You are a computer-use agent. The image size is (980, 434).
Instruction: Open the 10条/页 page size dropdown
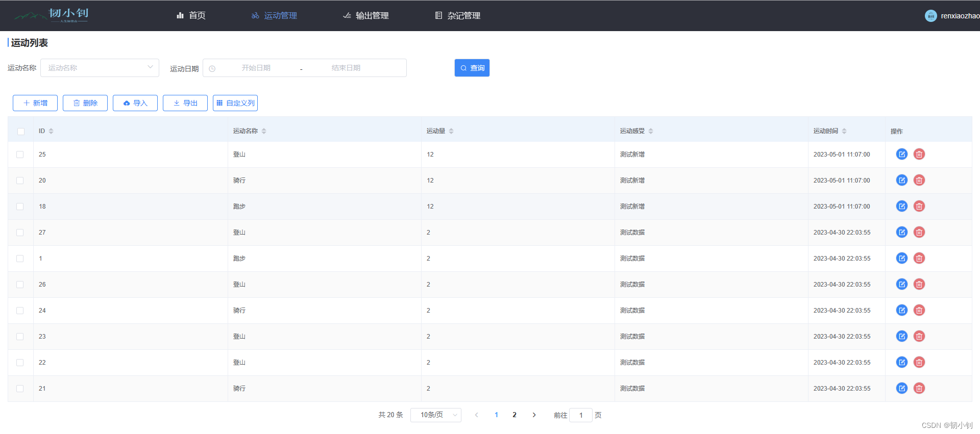click(435, 415)
